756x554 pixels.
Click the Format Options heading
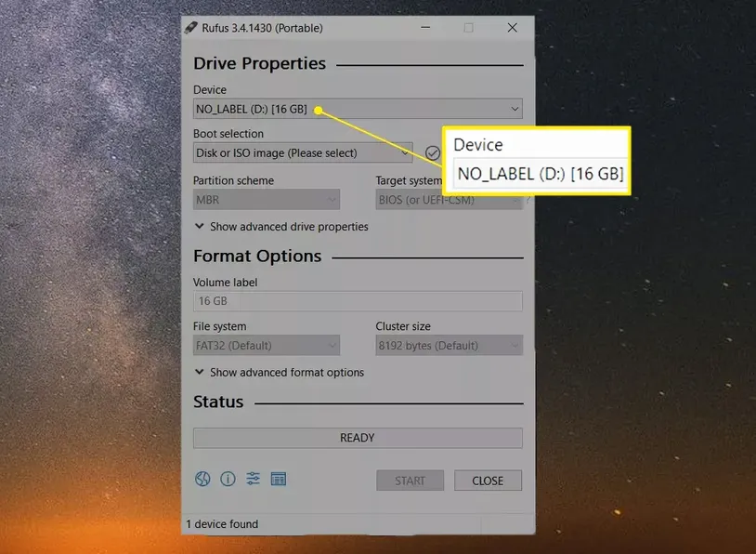[257, 256]
